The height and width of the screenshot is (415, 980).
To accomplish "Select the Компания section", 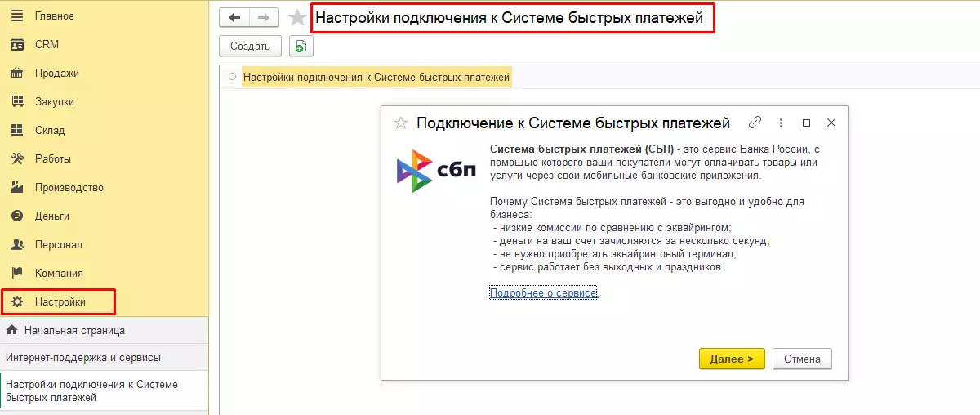I will (59, 273).
